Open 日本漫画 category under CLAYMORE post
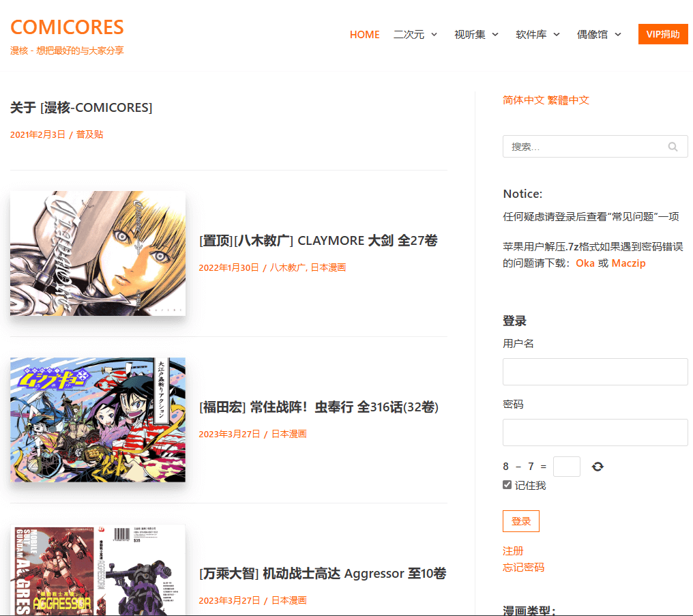693x616 pixels. pos(328,268)
